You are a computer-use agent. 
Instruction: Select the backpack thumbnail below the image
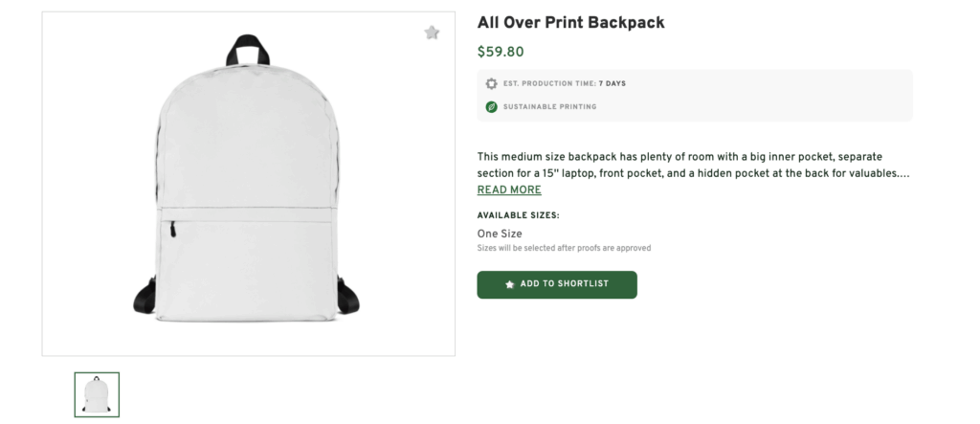click(x=97, y=394)
